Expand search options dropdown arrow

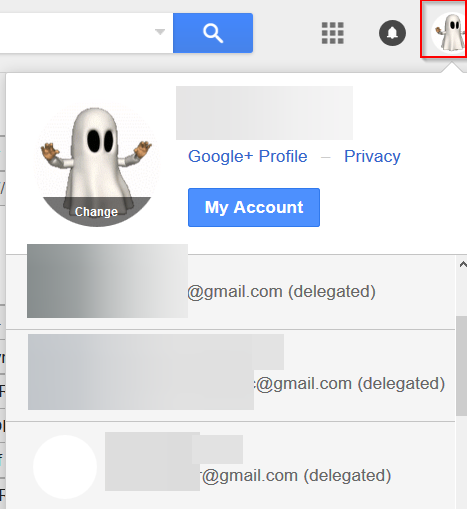click(160, 32)
